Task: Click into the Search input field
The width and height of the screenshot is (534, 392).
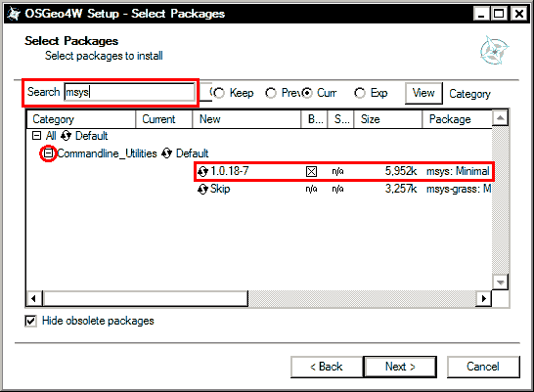Action: coord(130,92)
